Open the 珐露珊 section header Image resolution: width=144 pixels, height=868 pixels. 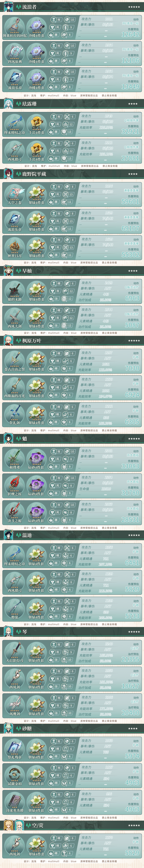pyautogui.click(x=72, y=104)
